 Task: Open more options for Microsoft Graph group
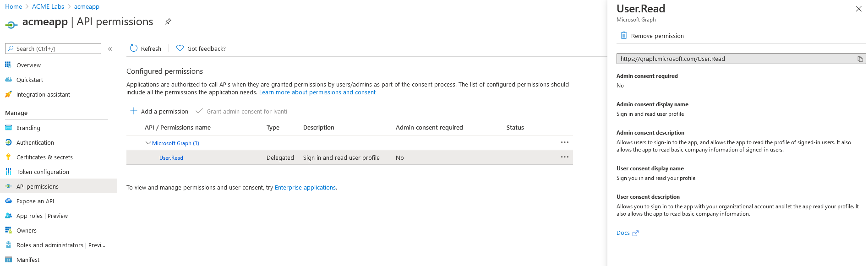[564, 142]
